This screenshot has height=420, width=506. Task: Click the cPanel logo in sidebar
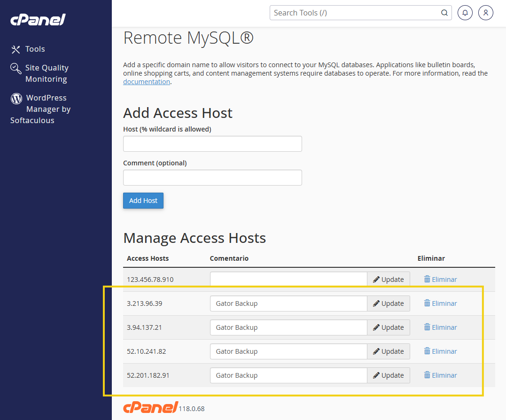38,20
